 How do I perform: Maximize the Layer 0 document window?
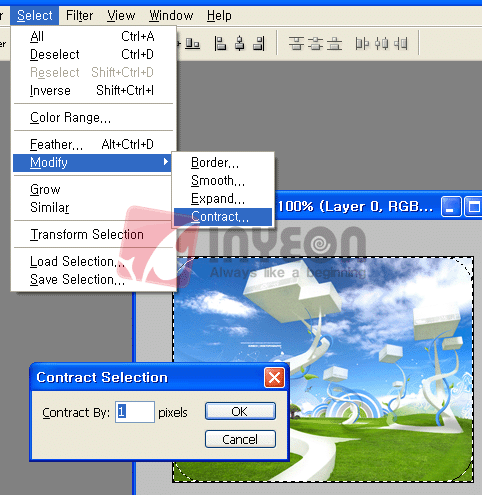tap(473, 207)
